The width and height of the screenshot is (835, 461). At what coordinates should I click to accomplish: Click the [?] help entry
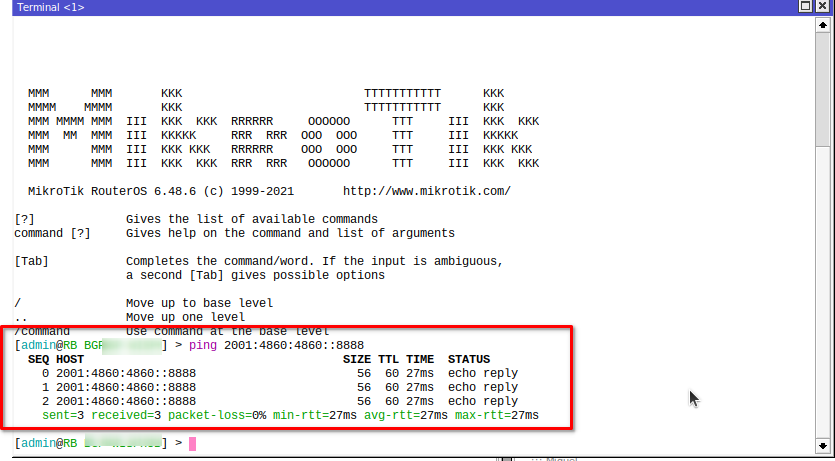(x=24, y=219)
